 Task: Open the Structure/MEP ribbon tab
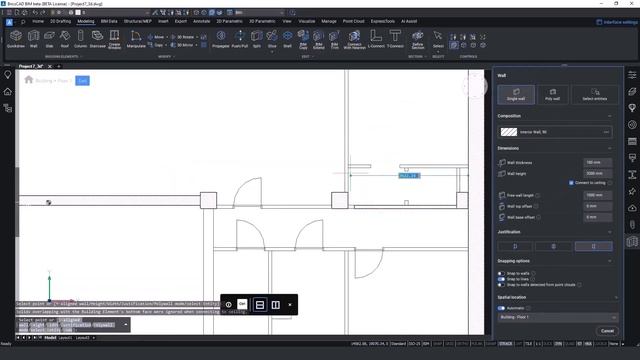tap(138, 21)
